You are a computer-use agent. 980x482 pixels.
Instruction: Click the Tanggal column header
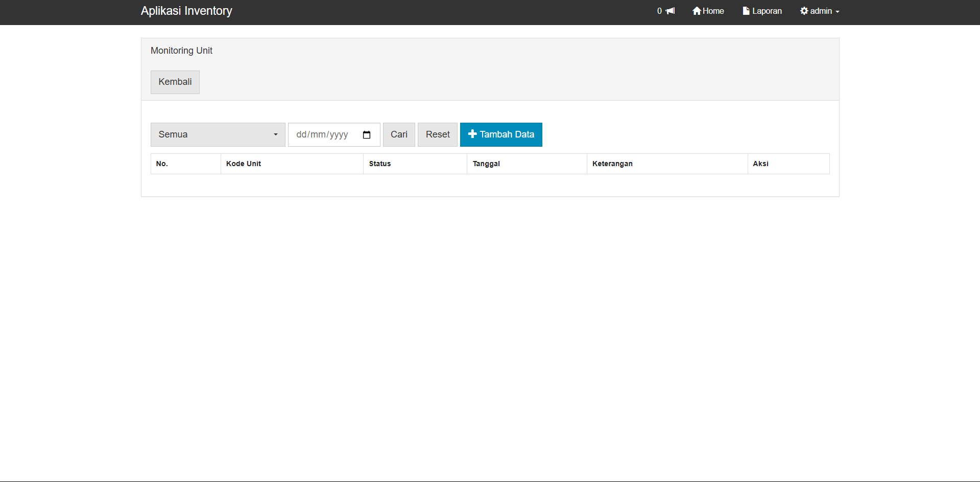tap(486, 164)
